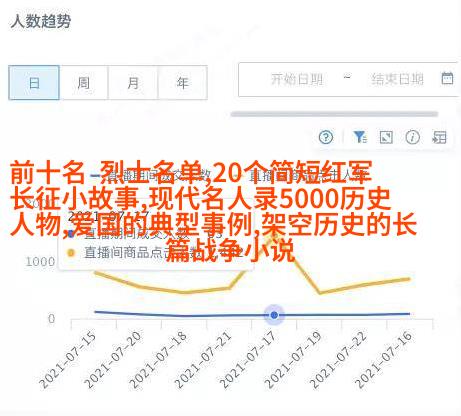This screenshot has height=416, width=461.
Task: Click the 开始日期 start date field
Action: coord(297,79)
